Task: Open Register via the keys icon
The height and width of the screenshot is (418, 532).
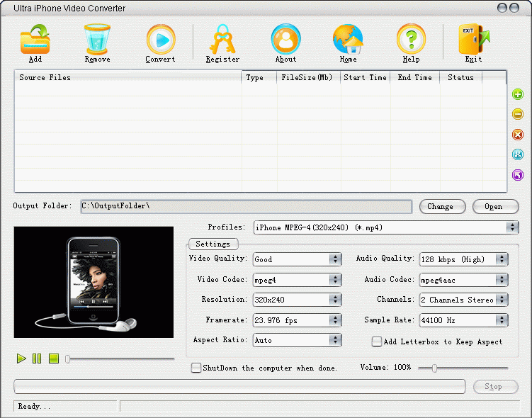Action: pyautogui.click(x=222, y=40)
